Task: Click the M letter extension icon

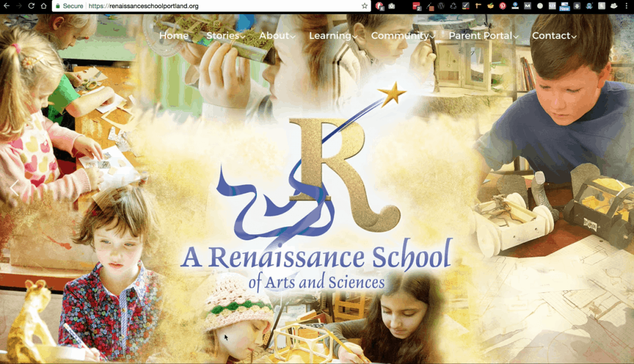Action: pos(528,6)
